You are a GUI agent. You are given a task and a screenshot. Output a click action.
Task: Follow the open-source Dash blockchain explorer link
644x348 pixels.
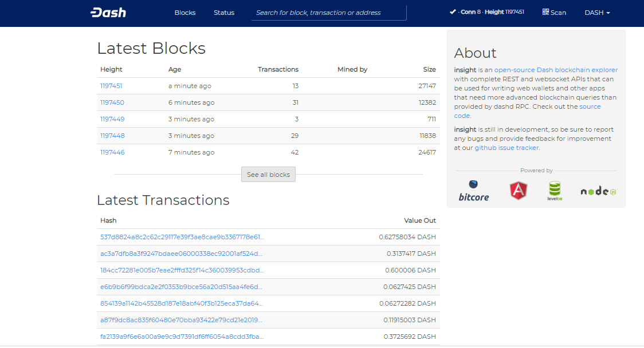pos(556,70)
